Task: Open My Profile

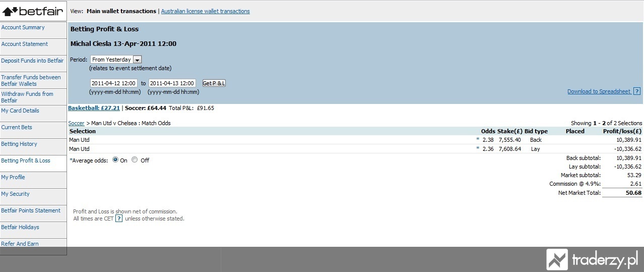Action: pos(13,177)
